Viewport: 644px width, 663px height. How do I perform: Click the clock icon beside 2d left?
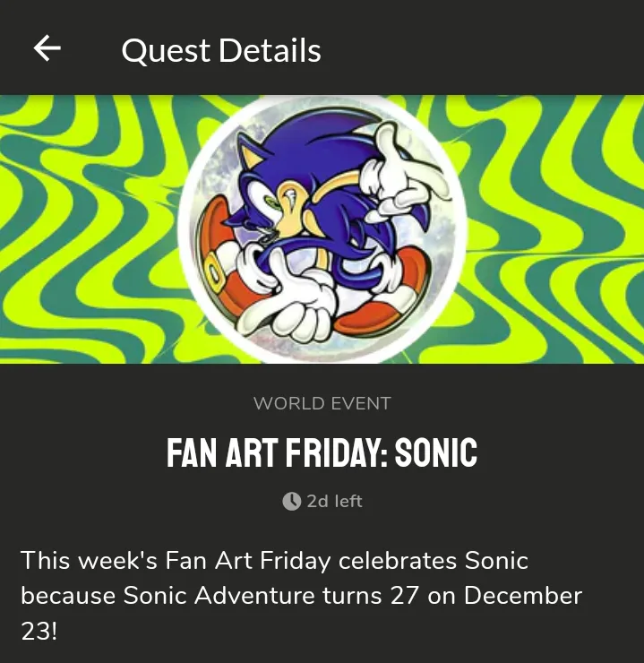pyautogui.click(x=291, y=502)
